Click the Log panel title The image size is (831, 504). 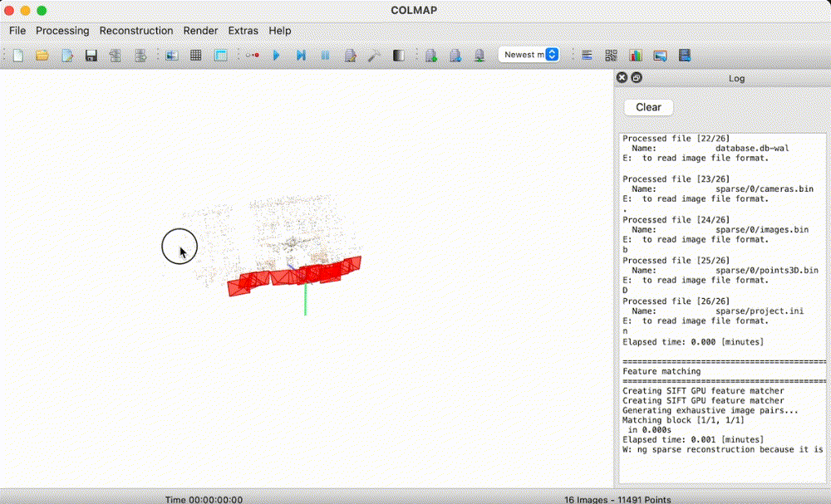pyautogui.click(x=736, y=78)
